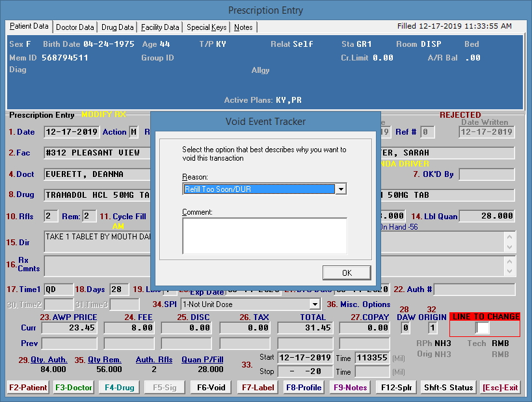This screenshot has height=402, width=532.
Task: Select the Facility Data tab
Action: [x=160, y=27]
